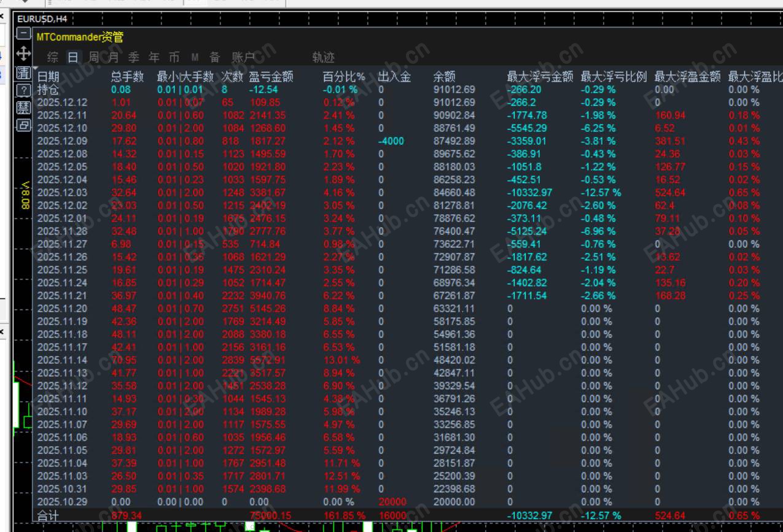Viewport: 783px width, 532px height.
Task: Switch to the 综 summary tab
Action: click(x=53, y=58)
